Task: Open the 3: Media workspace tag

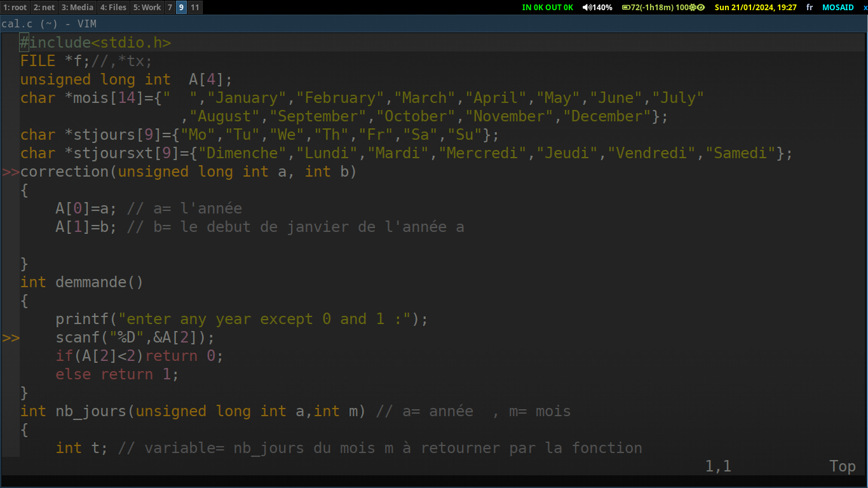Action: click(x=78, y=8)
